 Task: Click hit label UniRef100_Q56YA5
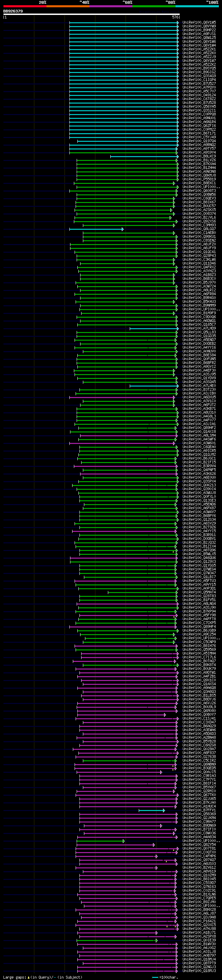tap(199, 106)
